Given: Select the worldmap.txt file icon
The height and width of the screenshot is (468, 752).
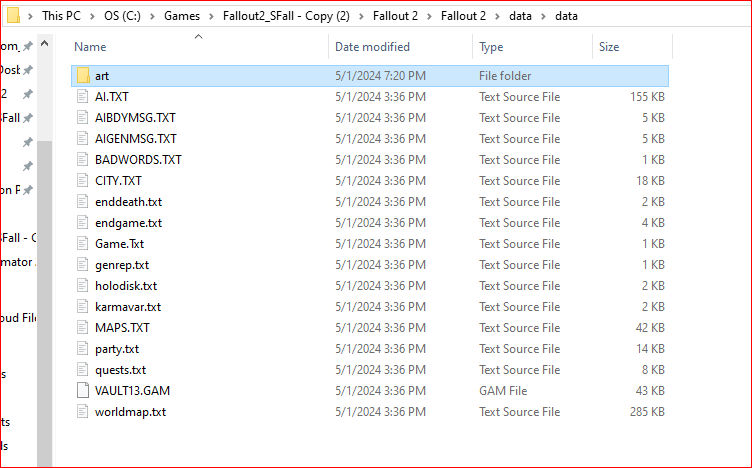Looking at the screenshot, I should point(83,411).
